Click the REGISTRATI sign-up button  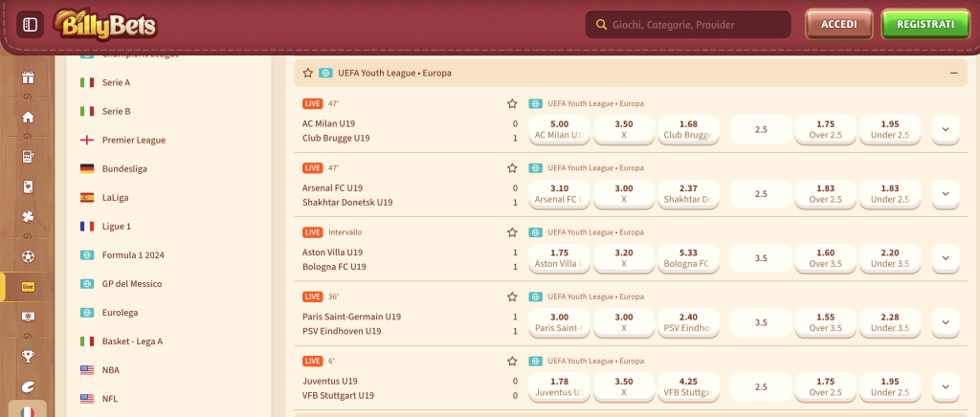pos(925,24)
